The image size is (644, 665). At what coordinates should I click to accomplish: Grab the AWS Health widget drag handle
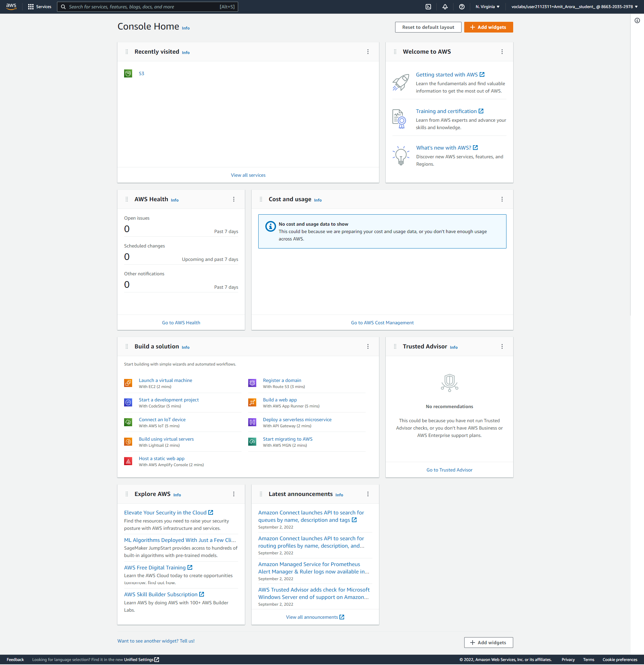click(x=127, y=200)
